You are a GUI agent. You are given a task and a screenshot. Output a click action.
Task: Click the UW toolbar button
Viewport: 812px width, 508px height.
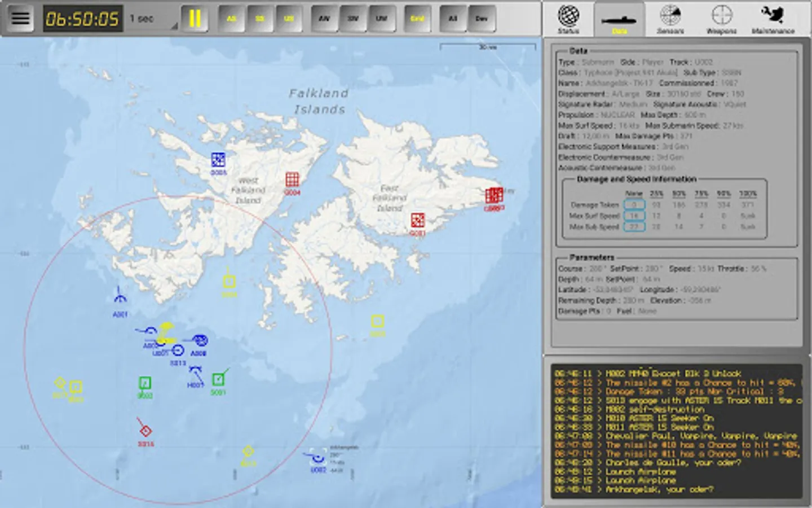[x=382, y=19]
